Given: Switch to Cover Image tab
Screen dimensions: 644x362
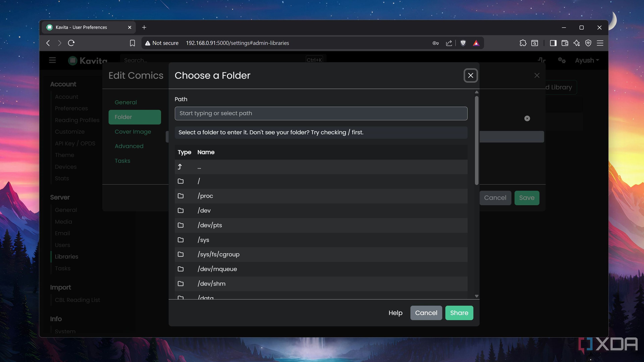Looking at the screenshot, I should pyautogui.click(x=133, y=132).
